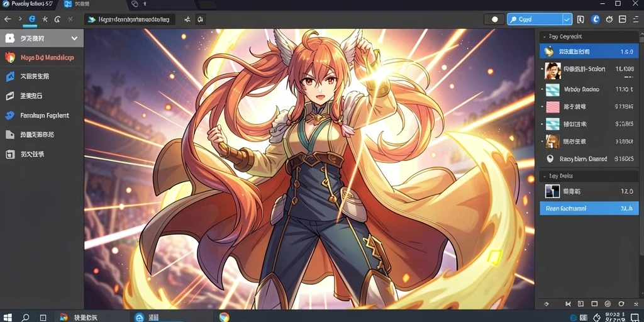This screenshot has height=322, width=644.
Task: Toggle the bullet beside the portrait thumbnail row
Action: 542,70
